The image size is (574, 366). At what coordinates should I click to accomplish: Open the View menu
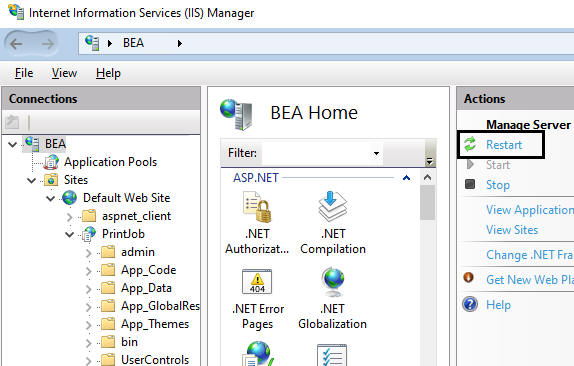64,73
